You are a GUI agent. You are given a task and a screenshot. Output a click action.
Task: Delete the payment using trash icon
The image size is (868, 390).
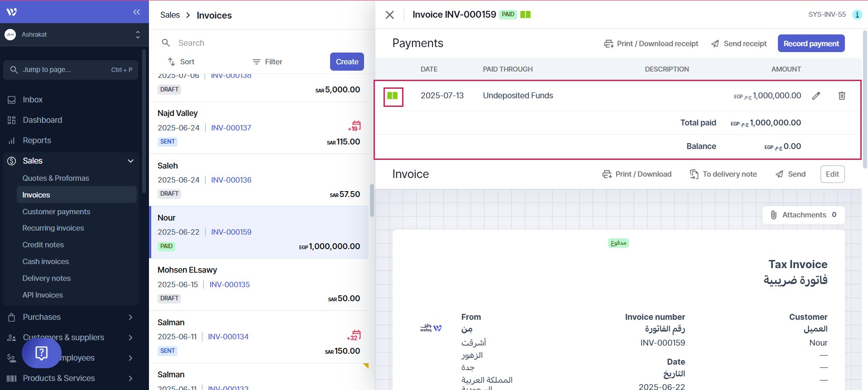pos(842,96)
